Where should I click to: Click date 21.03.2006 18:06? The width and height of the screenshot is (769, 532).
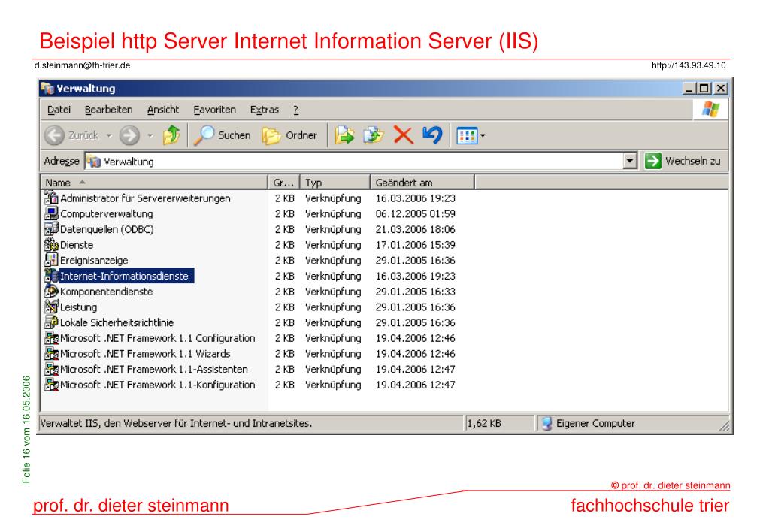coord(416,229)
